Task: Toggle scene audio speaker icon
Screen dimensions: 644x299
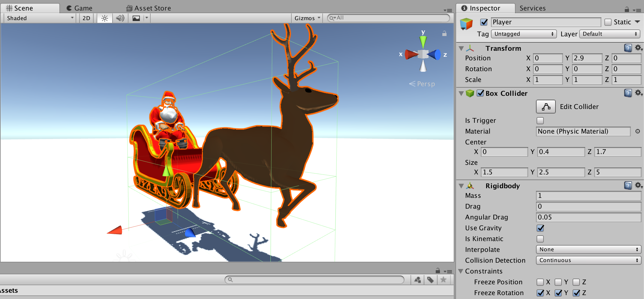Action: coord(120,18)
